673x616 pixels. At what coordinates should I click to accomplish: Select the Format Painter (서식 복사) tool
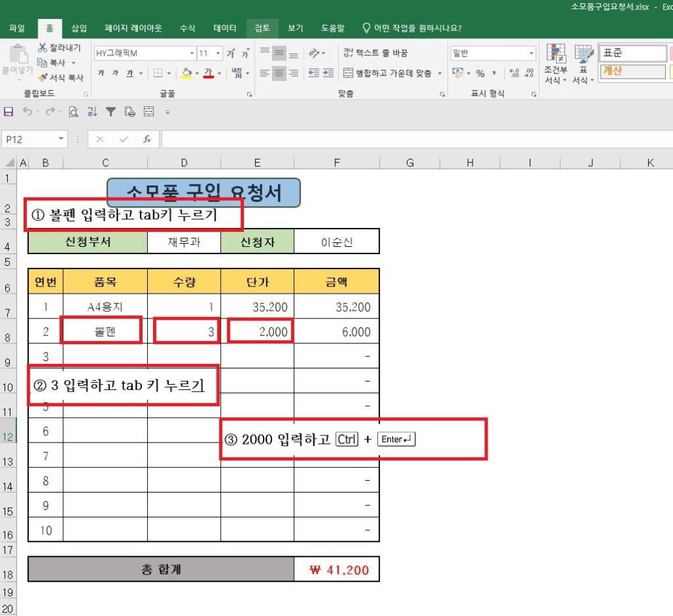tap(60, 77)
